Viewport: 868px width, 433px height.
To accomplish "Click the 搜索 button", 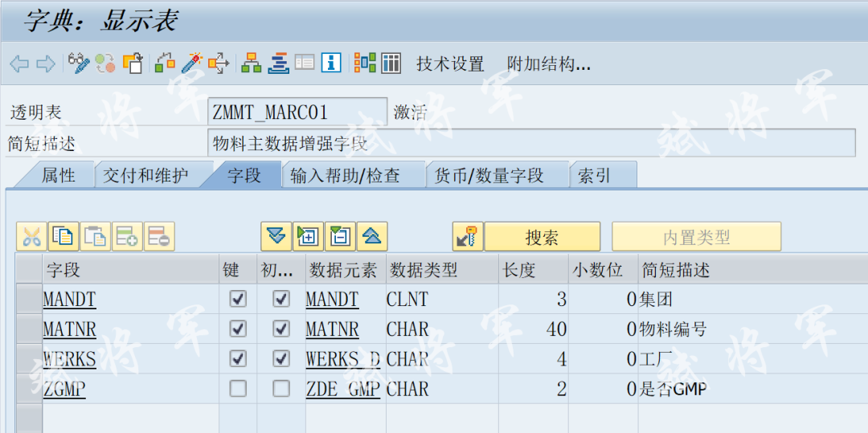I will pos(542,237).
